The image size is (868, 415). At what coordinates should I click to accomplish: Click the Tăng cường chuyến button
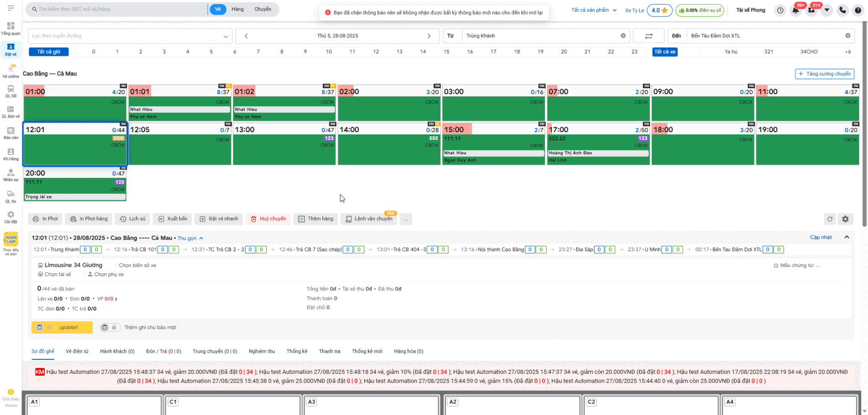pos(824,74)
